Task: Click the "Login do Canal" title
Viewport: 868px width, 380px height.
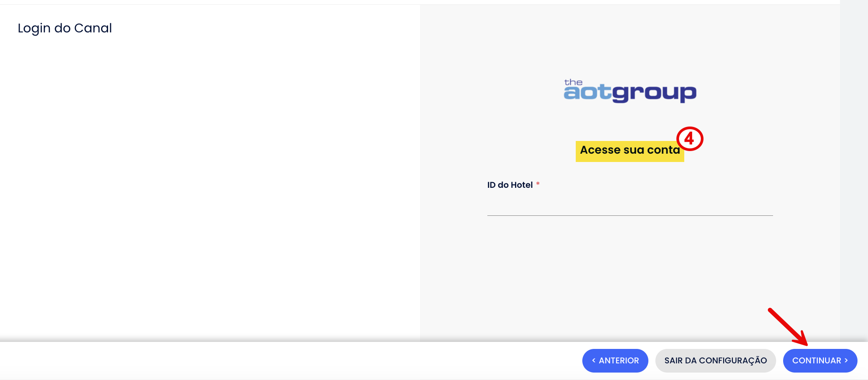Action: point(65,28)
